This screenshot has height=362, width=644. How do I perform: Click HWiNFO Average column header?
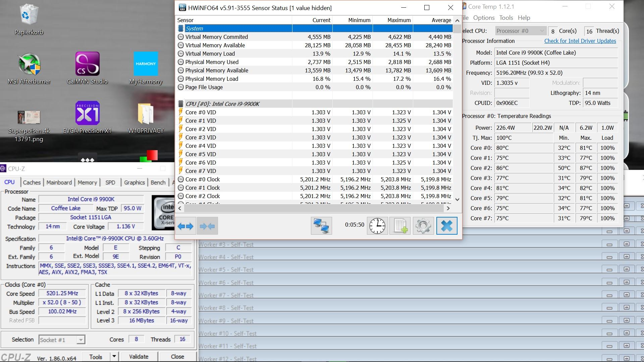(433, 20)
